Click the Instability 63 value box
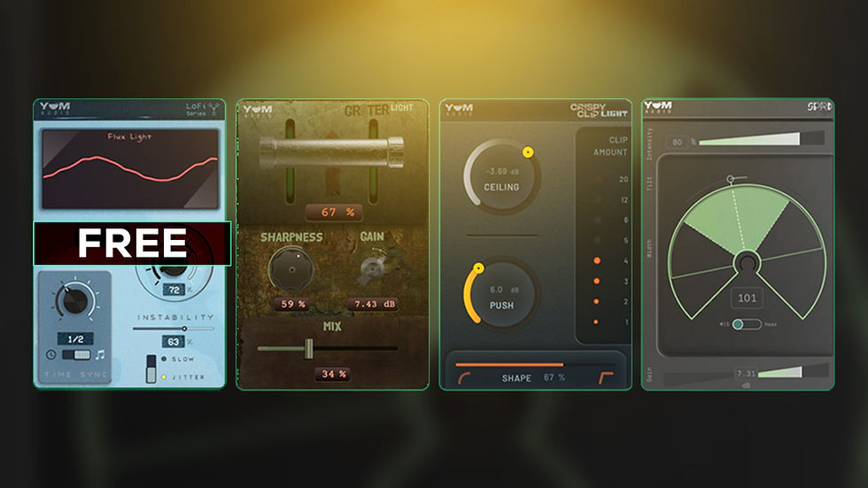This screenshot has height=488, width=868. pyautogui.click(x=174, y=342)
